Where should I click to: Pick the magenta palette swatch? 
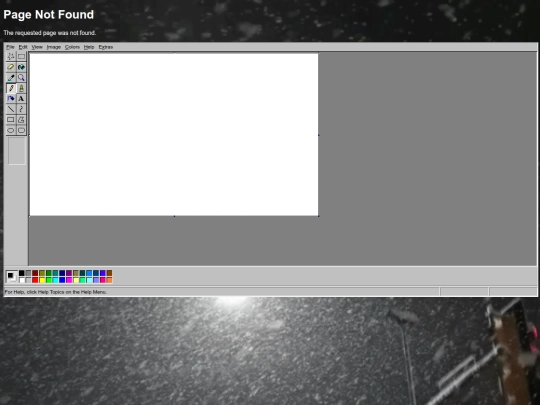(x=69, y=280)
